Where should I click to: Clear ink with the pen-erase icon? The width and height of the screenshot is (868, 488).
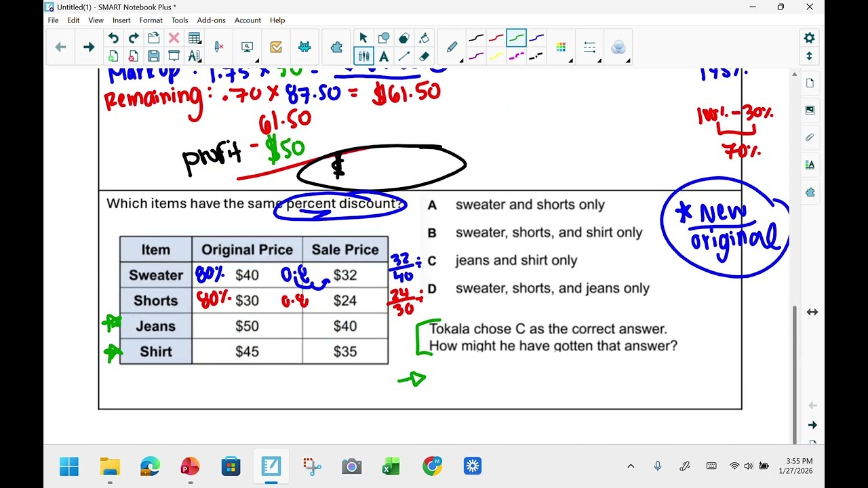[219, 47]
